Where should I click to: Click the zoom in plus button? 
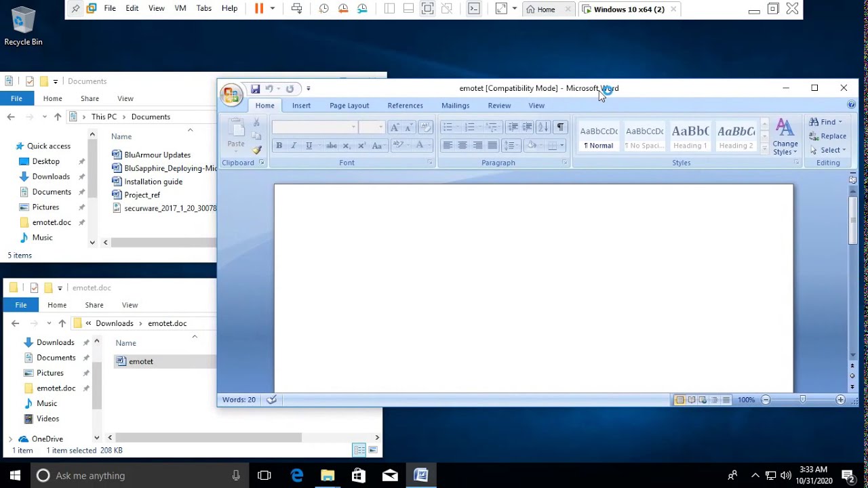pyautogui.click(x=840, y=400)
